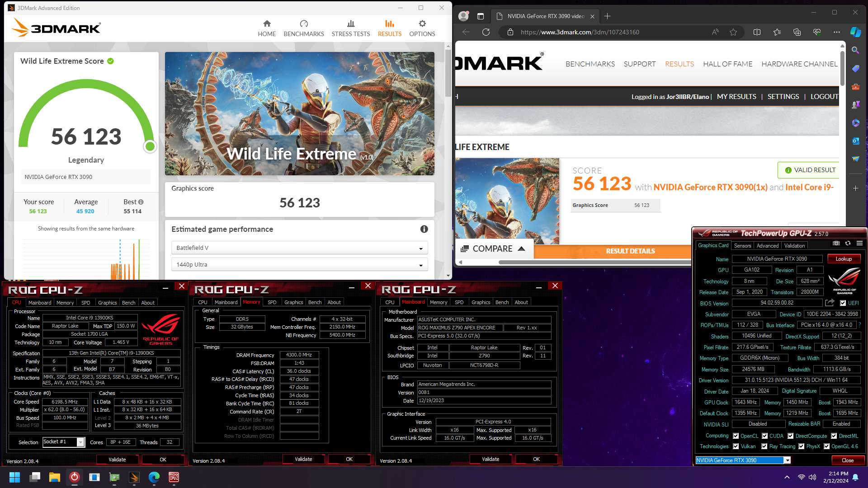
Task: Click OK in the CPU-Z Memory window
Action: pos(349,459)
